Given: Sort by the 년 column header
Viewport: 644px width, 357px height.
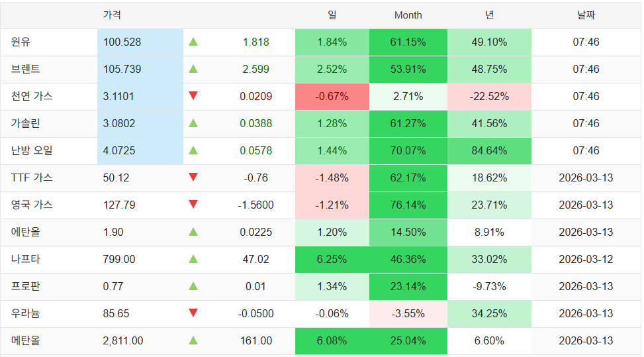Looking at the screenshot, I should (x=489, y=15).
